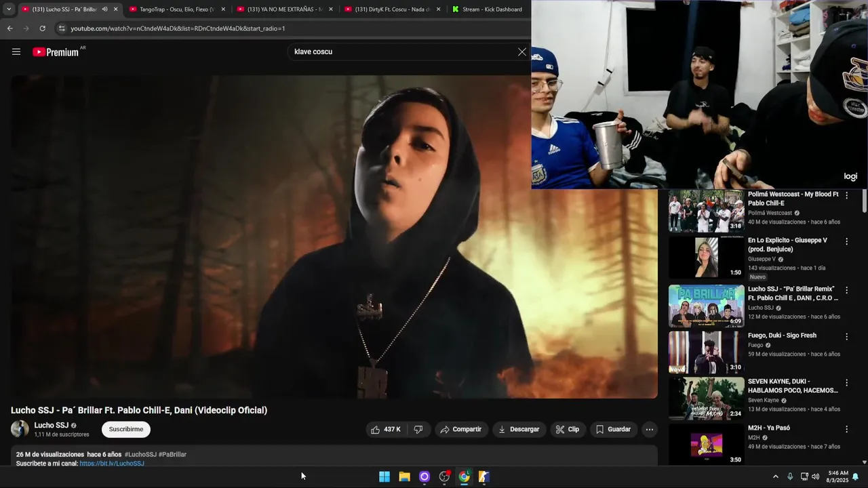
Task: Open the Fuego, Duki - Sigo Fresh thumbnail
Action: 706,352
